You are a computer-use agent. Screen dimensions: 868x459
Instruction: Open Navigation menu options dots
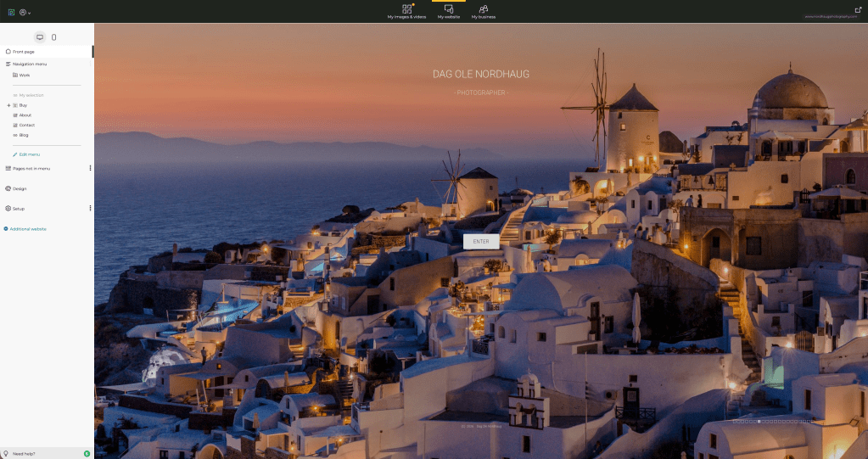pos(90,64)
